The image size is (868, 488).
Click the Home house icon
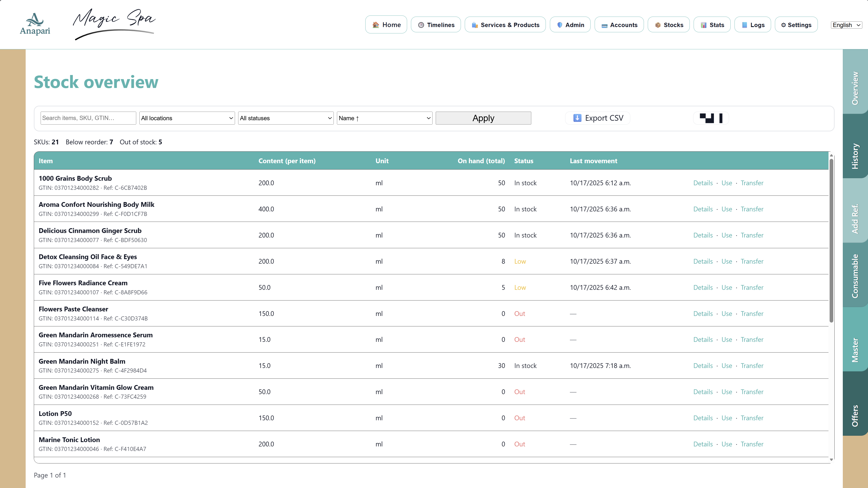[x=375, y=25]
